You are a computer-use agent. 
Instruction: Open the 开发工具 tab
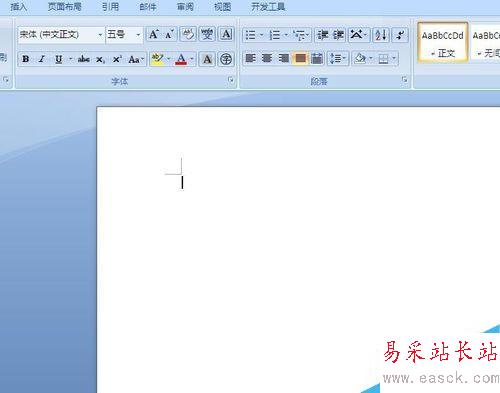[x=268, y=7]
